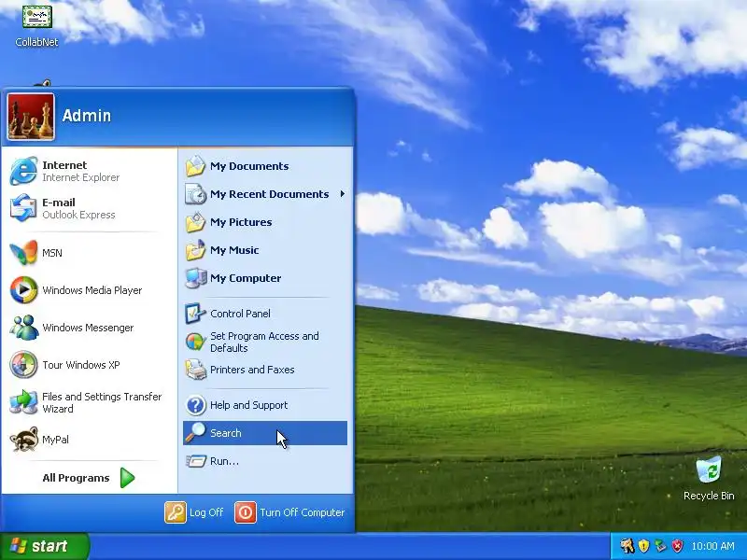The height and width of the screenshot is (560, 747).
Task: Open Set Program Access and Defaults
Action: tap(265, 342)
